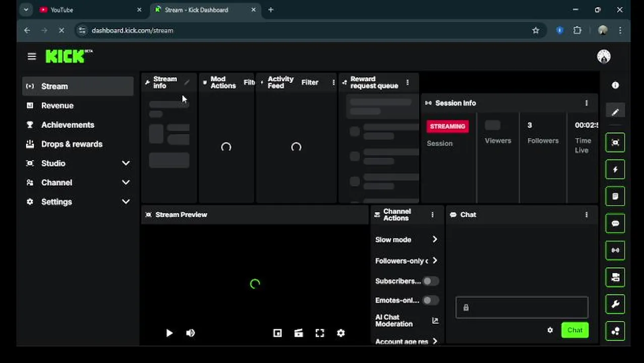The height and width of the screenshot is (363, 644).
Task: Click the info icon in right sidebar
Action: (x=615, y=85)
